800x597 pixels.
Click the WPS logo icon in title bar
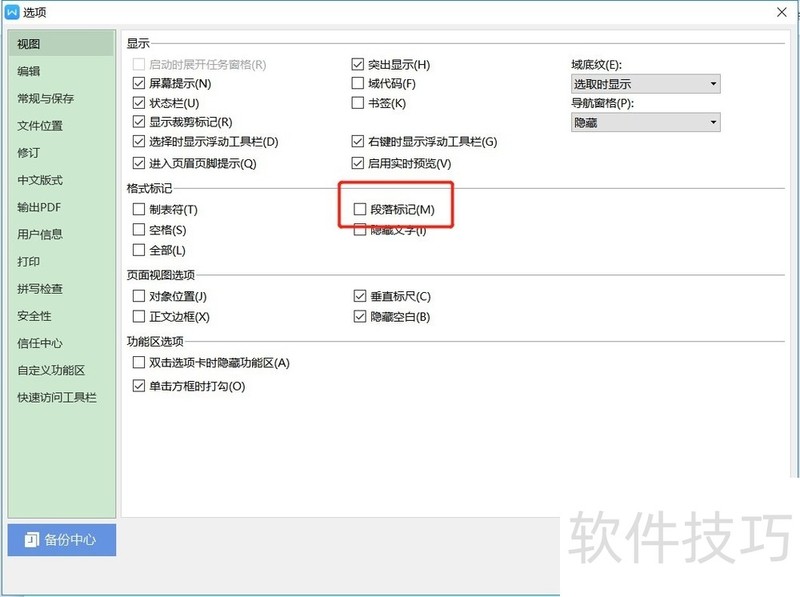[x=12, y=12]
